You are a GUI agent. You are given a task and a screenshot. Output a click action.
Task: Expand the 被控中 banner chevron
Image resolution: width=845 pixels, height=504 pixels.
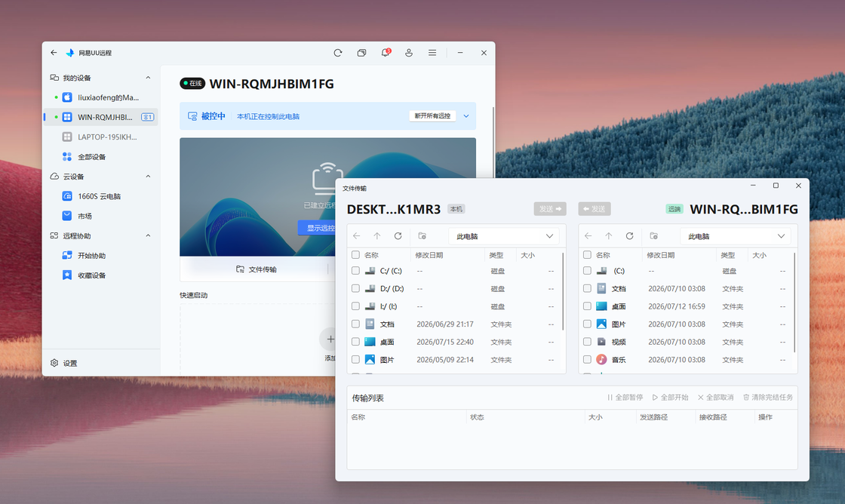click(x=466, y=116)
